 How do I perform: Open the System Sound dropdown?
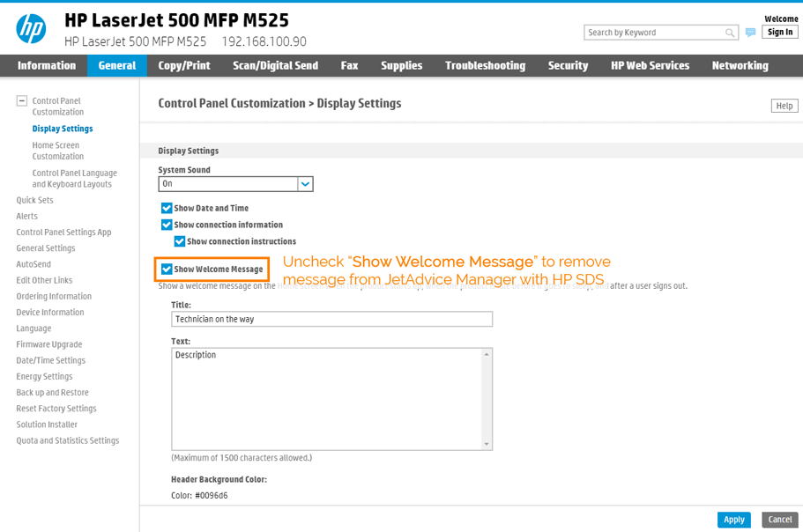click(x=305, y=184)
